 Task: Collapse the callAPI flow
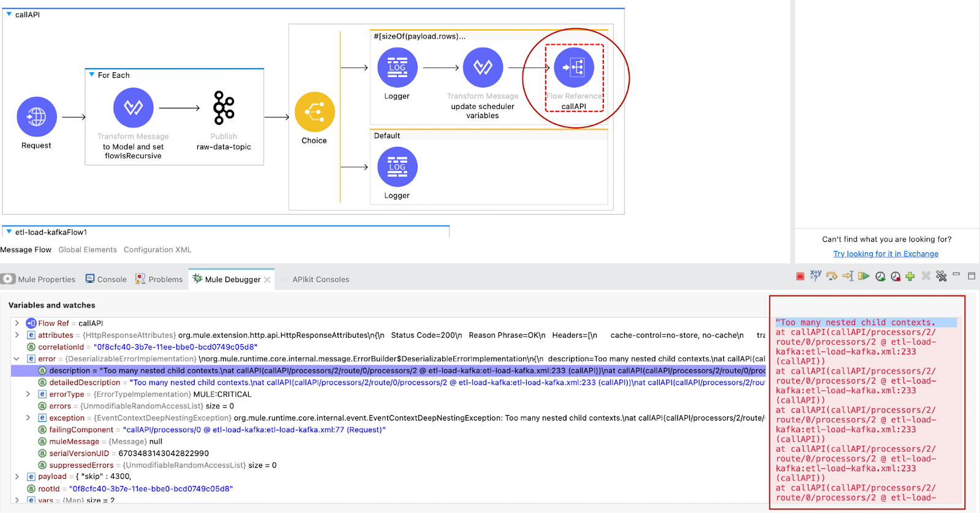coord(9,14)
